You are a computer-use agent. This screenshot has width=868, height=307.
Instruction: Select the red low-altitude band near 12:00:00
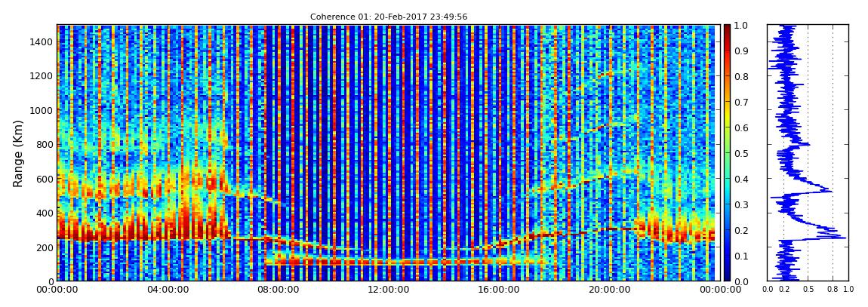coord(387,260)
